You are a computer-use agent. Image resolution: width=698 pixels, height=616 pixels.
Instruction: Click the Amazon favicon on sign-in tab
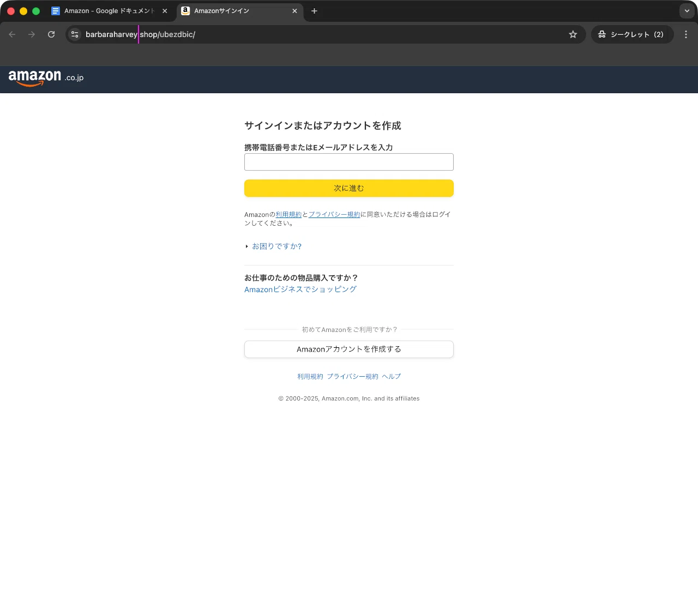tap(185, 11)
